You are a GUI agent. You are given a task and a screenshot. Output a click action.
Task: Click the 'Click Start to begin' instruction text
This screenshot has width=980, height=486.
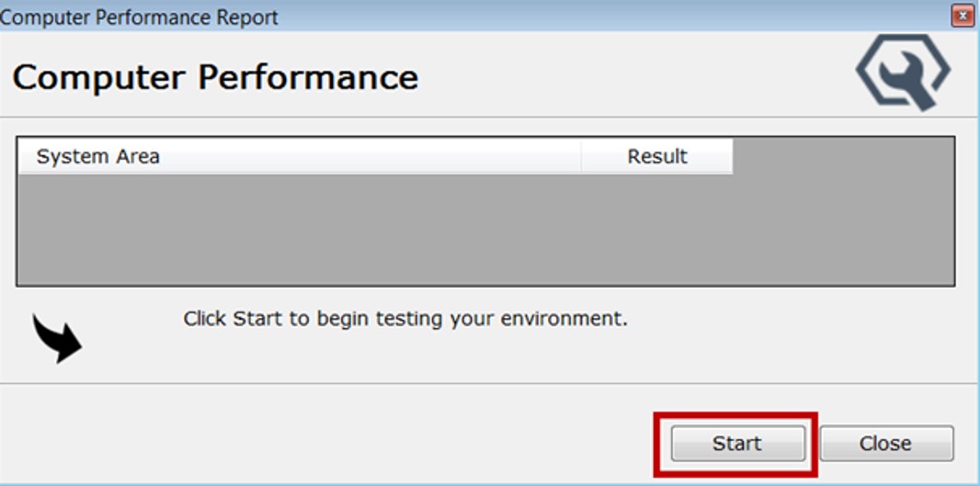tap(405, 320)
